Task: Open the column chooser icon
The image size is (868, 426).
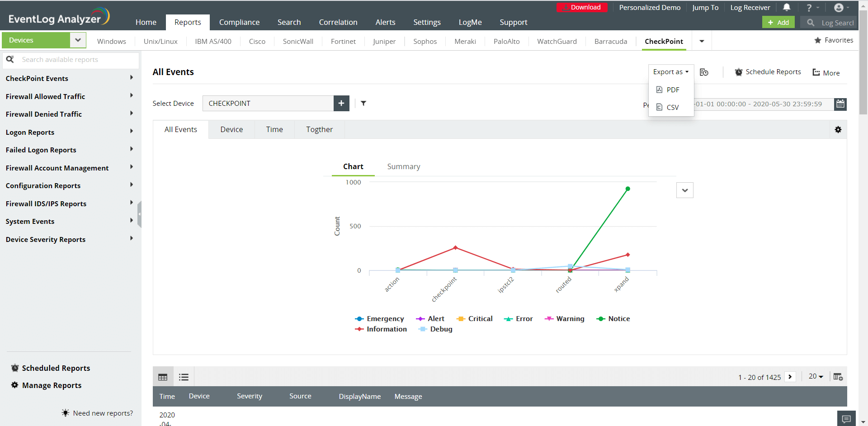Action: point(838,377)
